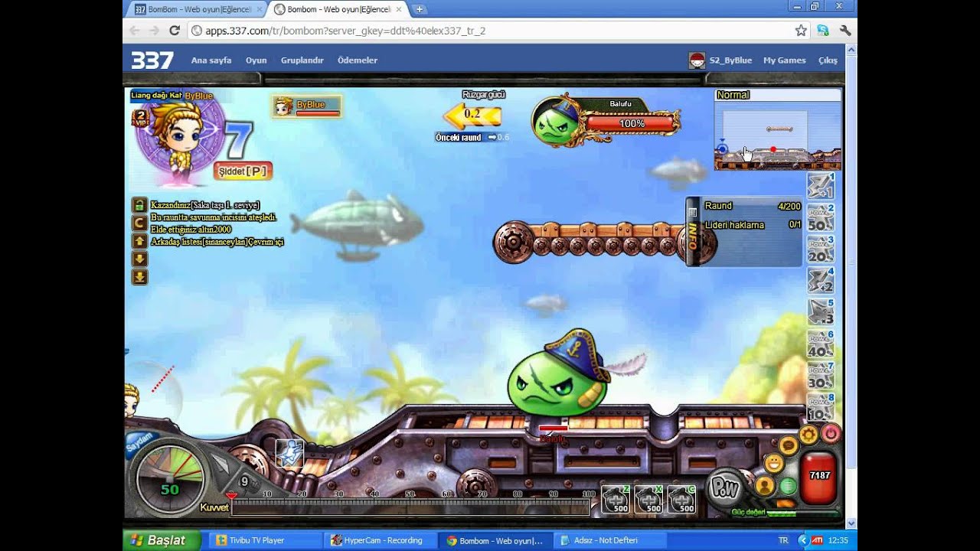Open the settings gear icon in game
The width and height of the screenshot is (980, 551).
coord(808,435)
